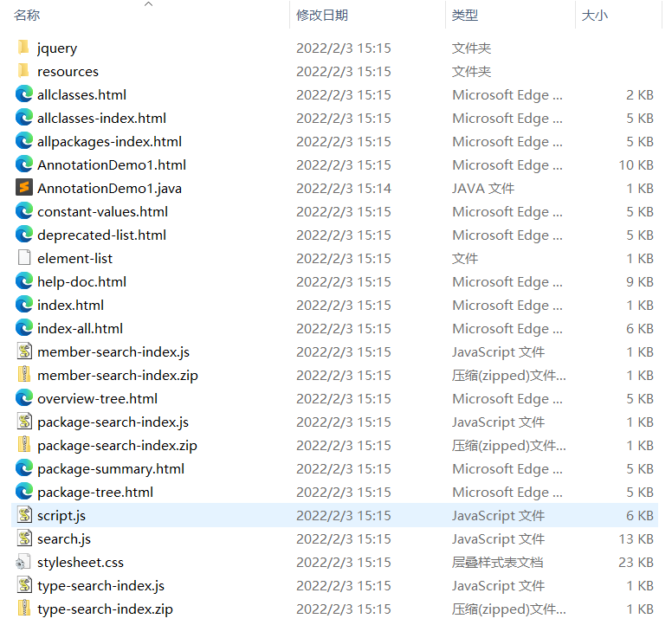
Task: Click the jquery folder icon
Action: [23, 48]
